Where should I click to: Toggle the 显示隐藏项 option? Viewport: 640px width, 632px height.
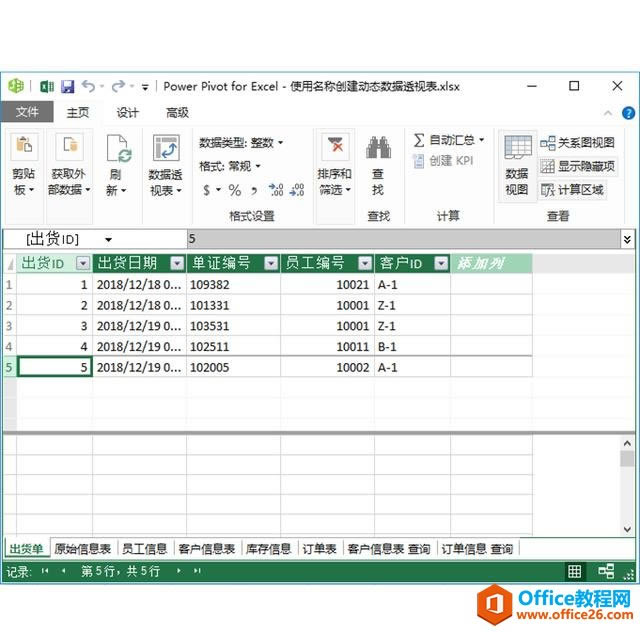pyautogui.click(x=578, y=166)
